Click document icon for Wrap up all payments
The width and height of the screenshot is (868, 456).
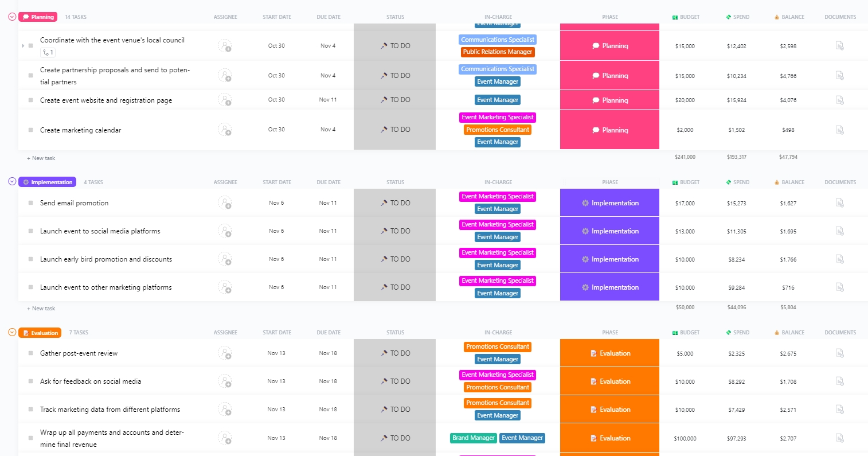pyautogui.click(x=839, y=438)
